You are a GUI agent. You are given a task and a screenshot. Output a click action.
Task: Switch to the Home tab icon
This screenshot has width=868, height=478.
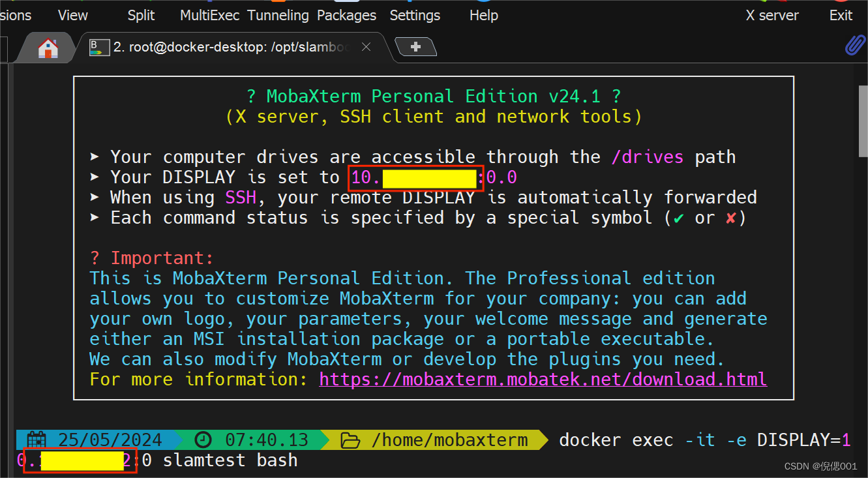coord(48,48)
